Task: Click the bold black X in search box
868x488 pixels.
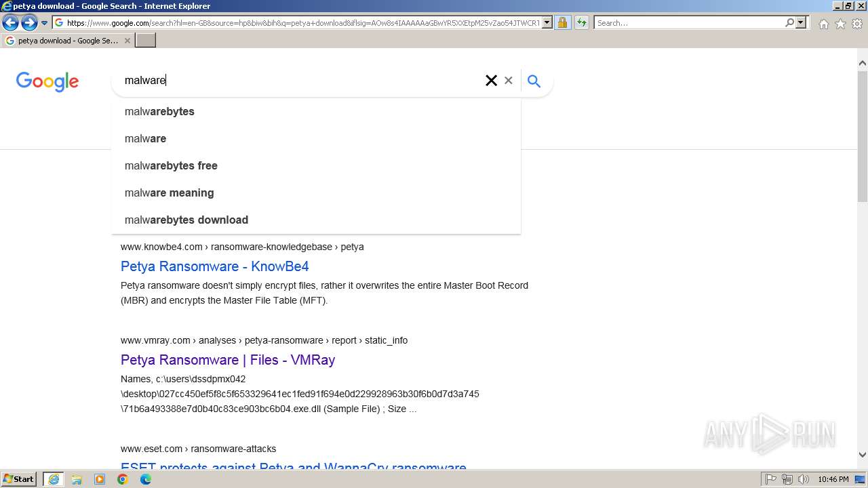Action: pos(491,81)
